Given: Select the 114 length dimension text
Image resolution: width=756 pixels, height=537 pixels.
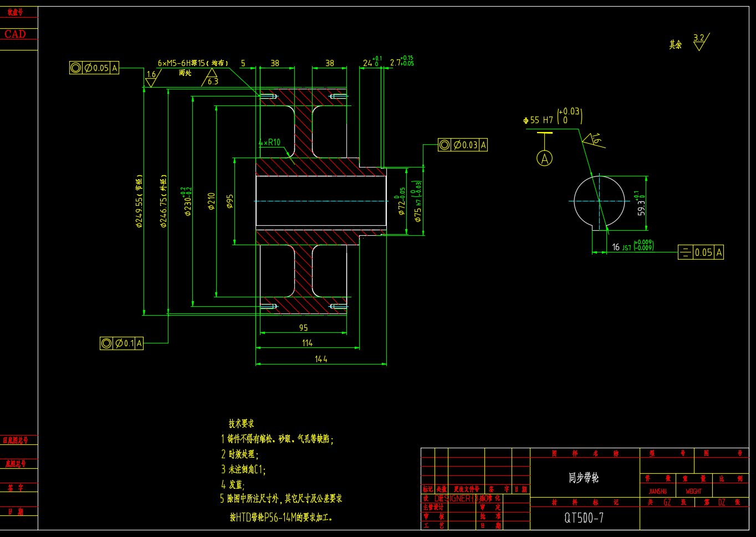Looking at the screenshot, I should pos(307,343).
